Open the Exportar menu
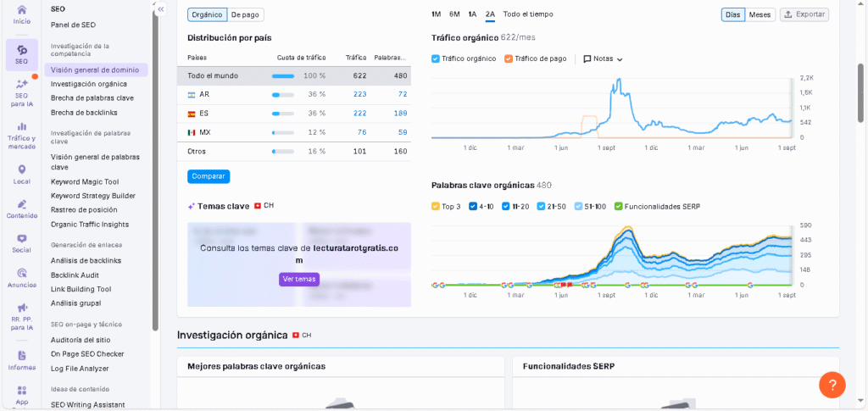 pyautogui.click(x=804, y=14)
